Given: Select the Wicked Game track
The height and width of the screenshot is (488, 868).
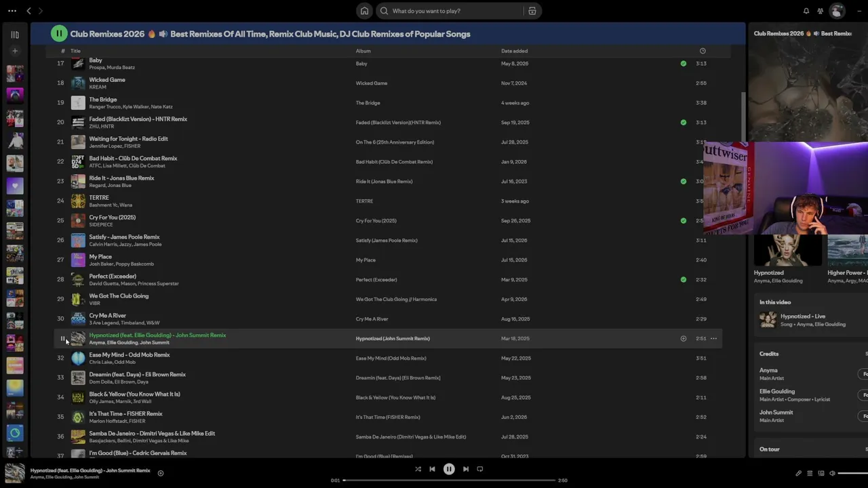Looking at the screenshot, I should point(107,80).
